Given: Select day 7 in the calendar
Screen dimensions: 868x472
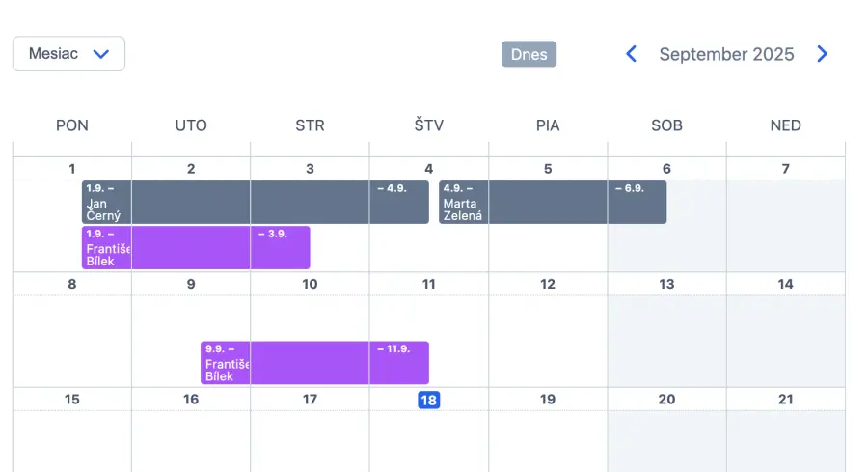Looking at the screenshot, I should click(x=785, y=169).
